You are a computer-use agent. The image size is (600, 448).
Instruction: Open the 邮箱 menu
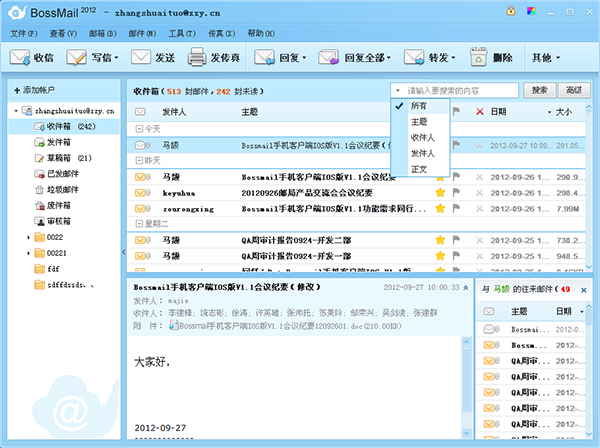(x=103, y=34)
